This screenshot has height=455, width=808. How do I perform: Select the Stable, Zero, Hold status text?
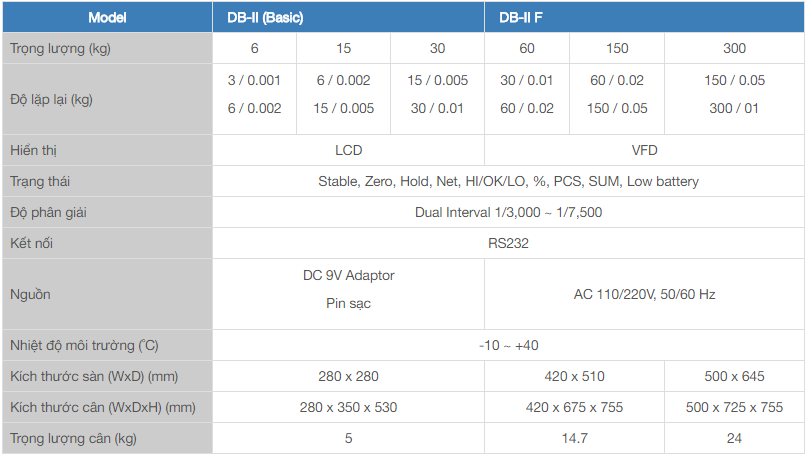(x=508, y=181)
